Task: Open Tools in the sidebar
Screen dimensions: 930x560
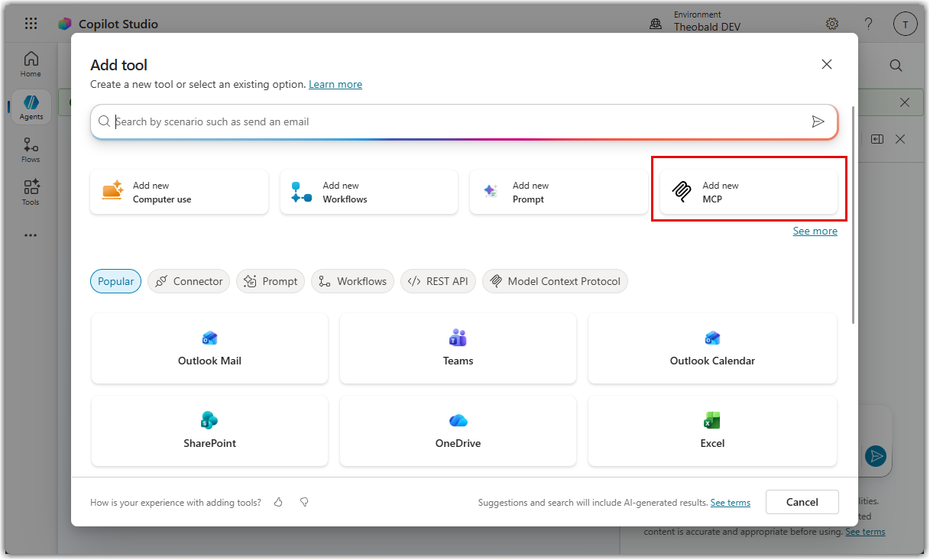Action: pyautogui.click(x=31, y=193)
